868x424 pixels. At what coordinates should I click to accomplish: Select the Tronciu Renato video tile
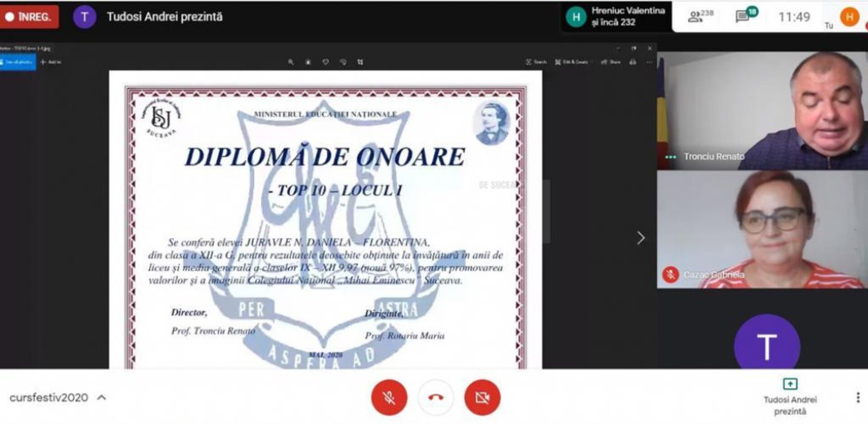point(762,111)
